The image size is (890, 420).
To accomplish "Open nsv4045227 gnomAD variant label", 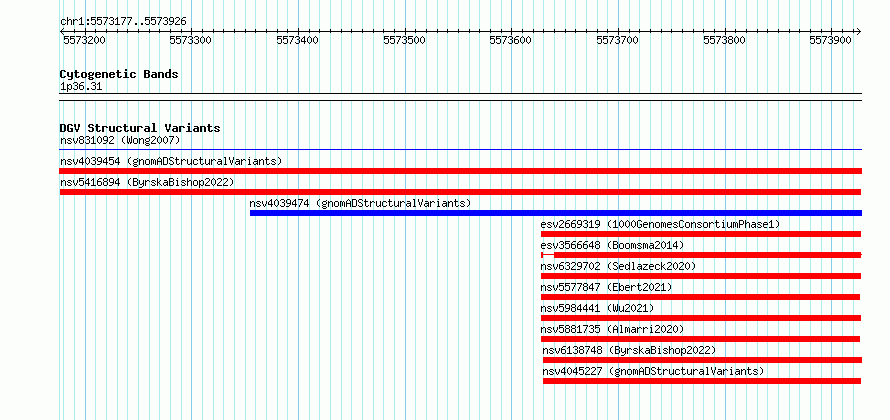I will point(653,371).
